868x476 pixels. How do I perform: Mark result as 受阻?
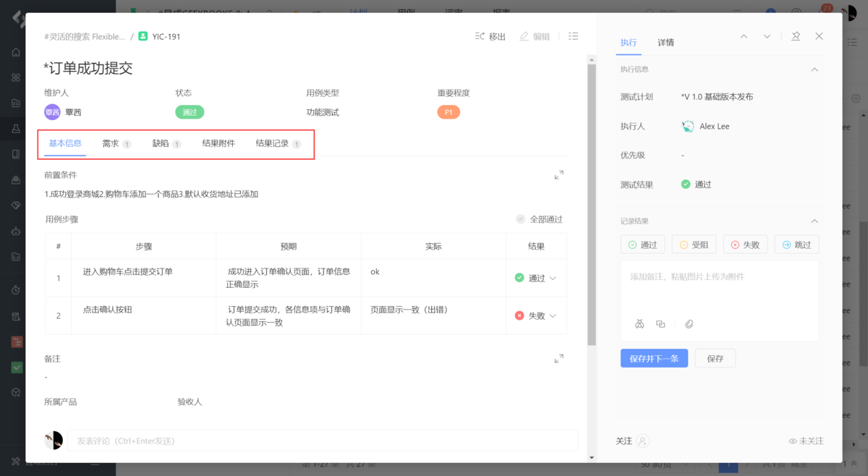(694, 245)
